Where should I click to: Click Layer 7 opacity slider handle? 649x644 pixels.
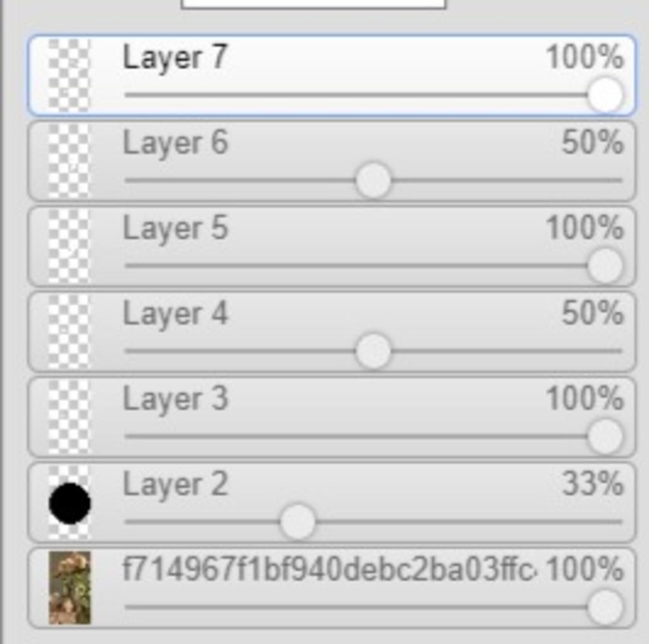tap(605, 95)
